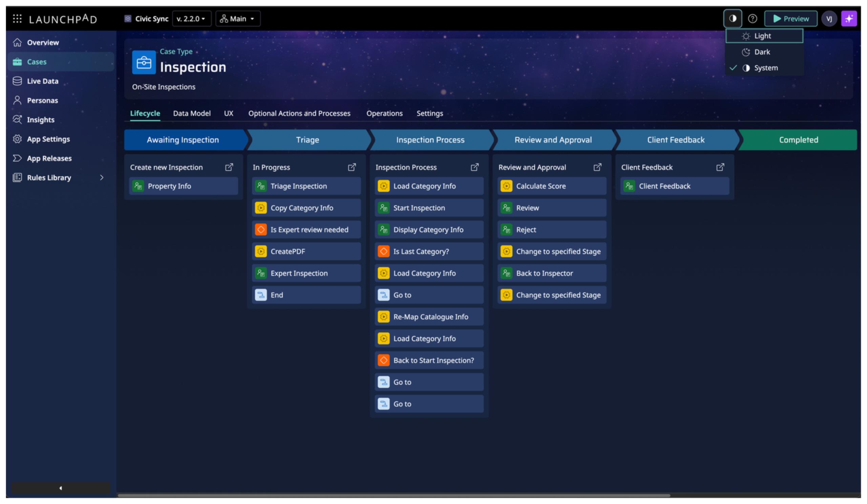Viewport: 867px width, 504px height.
Task: Open Client Feedback process external link icon
Action: point(720,167)
